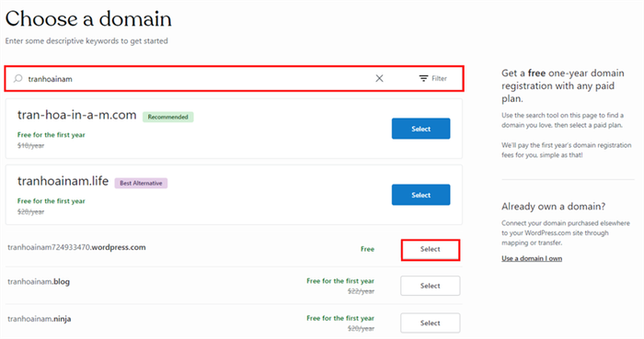Click the magnifier search icon
The image size is (644, 339).
click(17, 78)
